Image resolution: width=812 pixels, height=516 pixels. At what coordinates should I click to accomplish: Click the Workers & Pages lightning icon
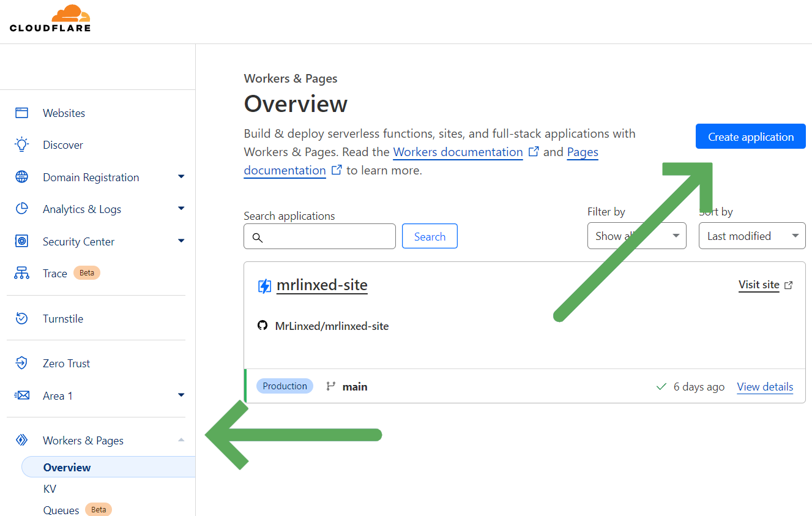pos(21,440)
